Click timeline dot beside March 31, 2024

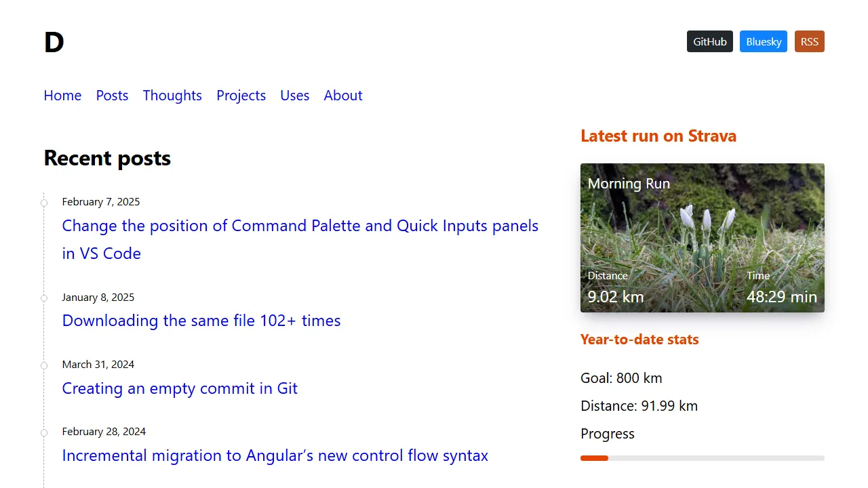click(44, 365)
